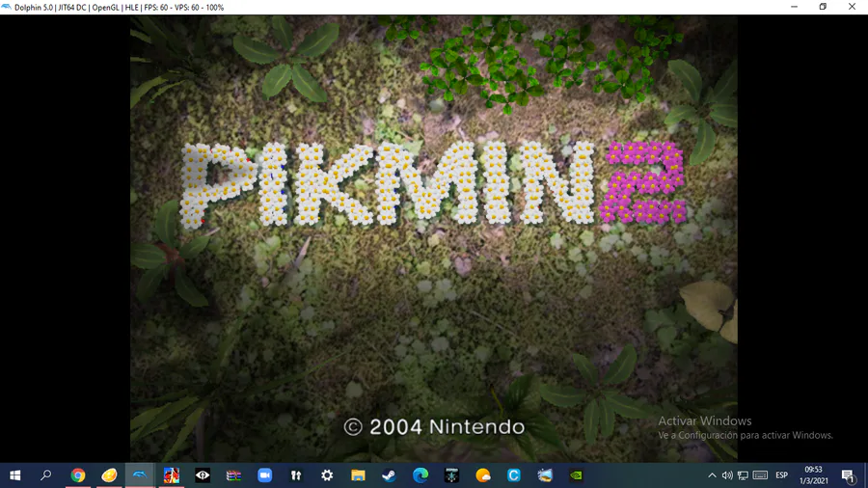
Task: Restore down the Dolphin window
Action: 824,7
